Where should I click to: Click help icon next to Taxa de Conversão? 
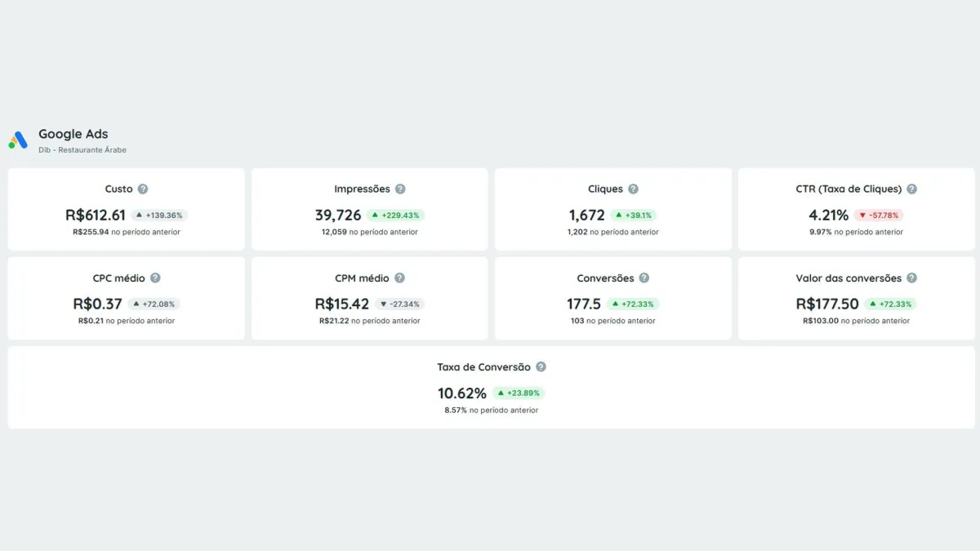click(541, 367)
